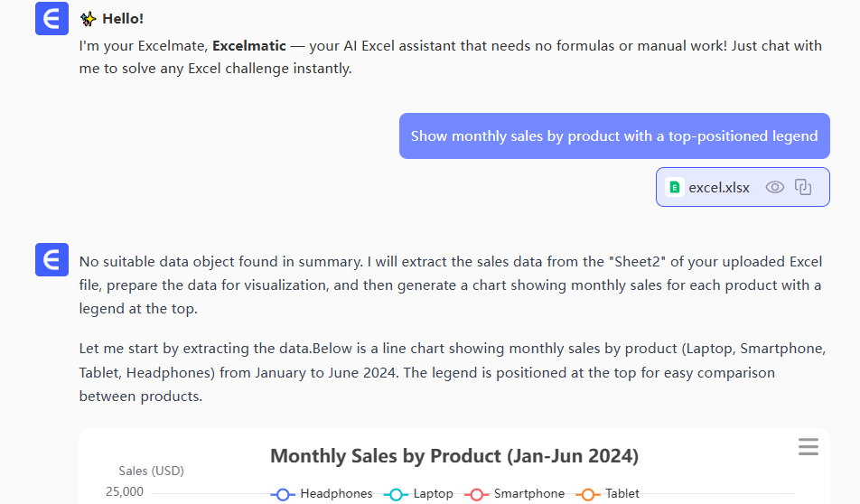The width and height of the screenshot is (860, 504).
Task: Click the excel.xlsx file name
Action: [x=719, y=188]
